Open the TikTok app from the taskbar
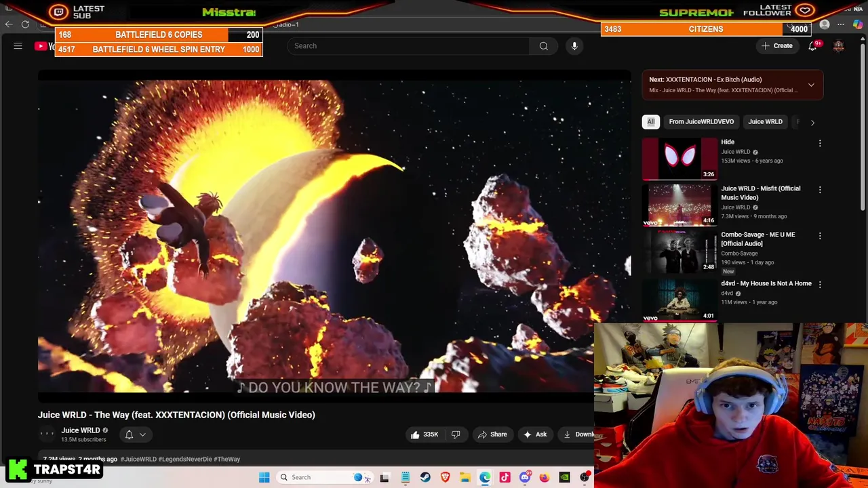Viewport: 868px width, 488px height. pos(505,477)
